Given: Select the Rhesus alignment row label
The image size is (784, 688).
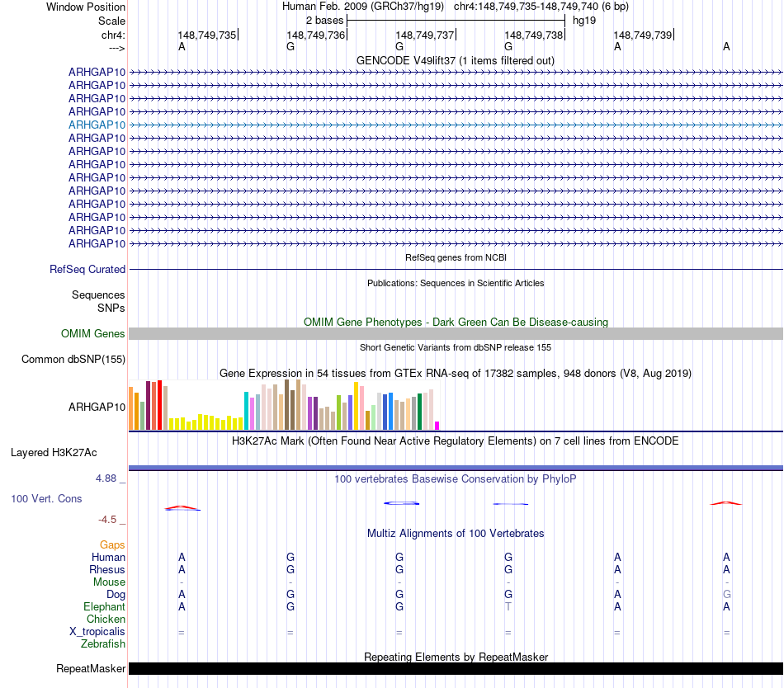Looking at the screenshot, I should pos(107,569).
